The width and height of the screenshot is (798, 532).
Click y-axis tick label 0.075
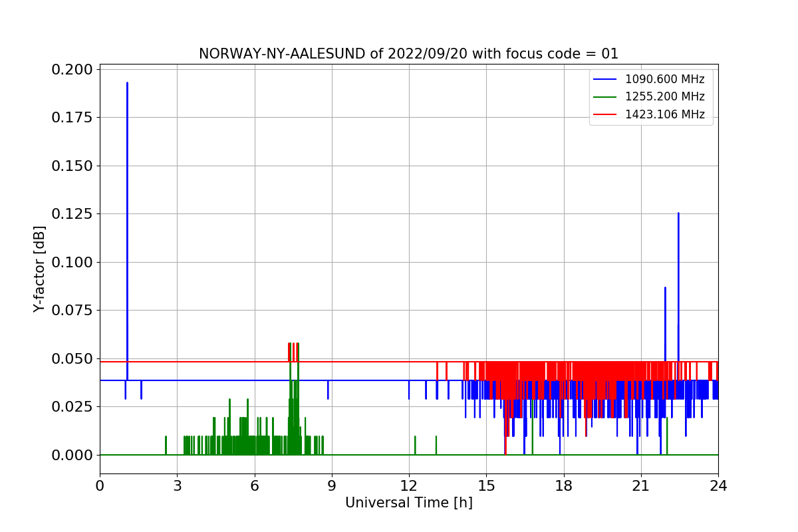72,311
